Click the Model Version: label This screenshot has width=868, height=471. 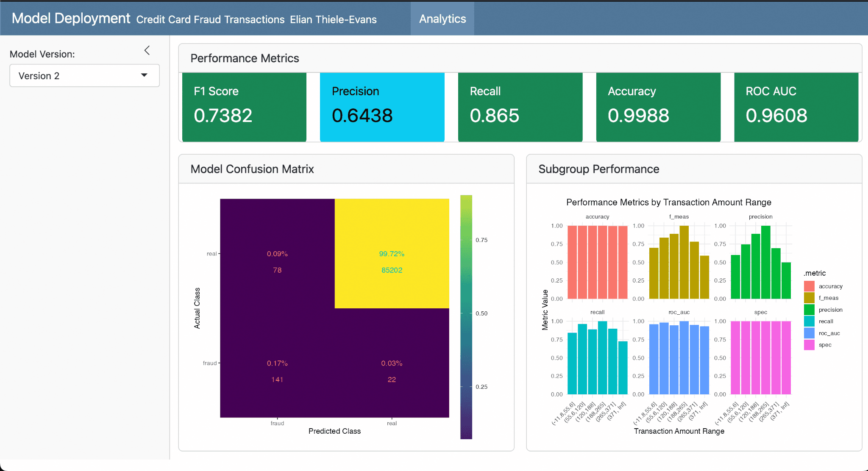coord(42,54)
